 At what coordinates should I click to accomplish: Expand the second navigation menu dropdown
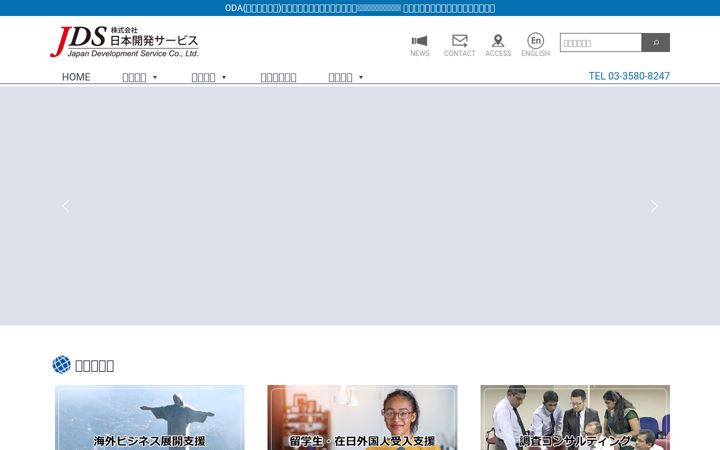140,77
